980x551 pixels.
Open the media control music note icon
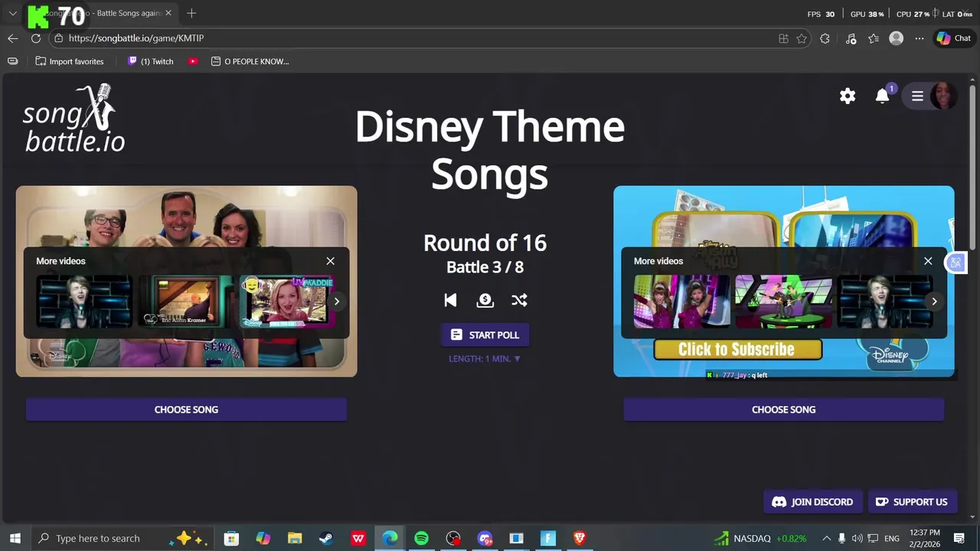(851, 38)
